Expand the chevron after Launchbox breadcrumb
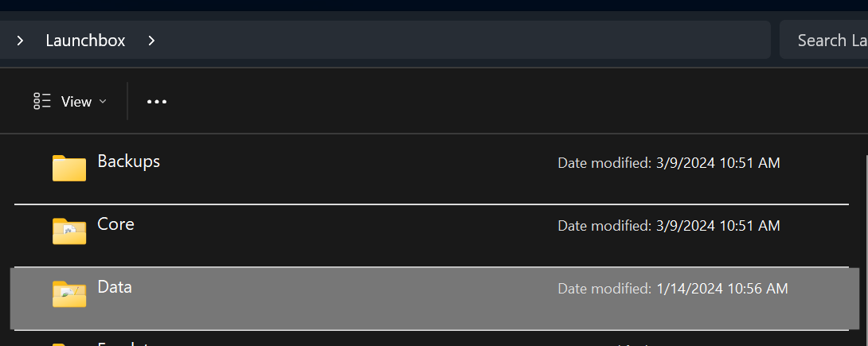The width and height of the screenshot is (868, 346). pos(151,41)
